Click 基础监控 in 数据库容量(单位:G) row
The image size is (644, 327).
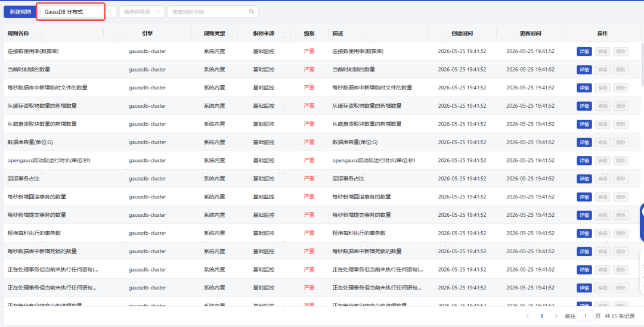click(x=264, y=142)
